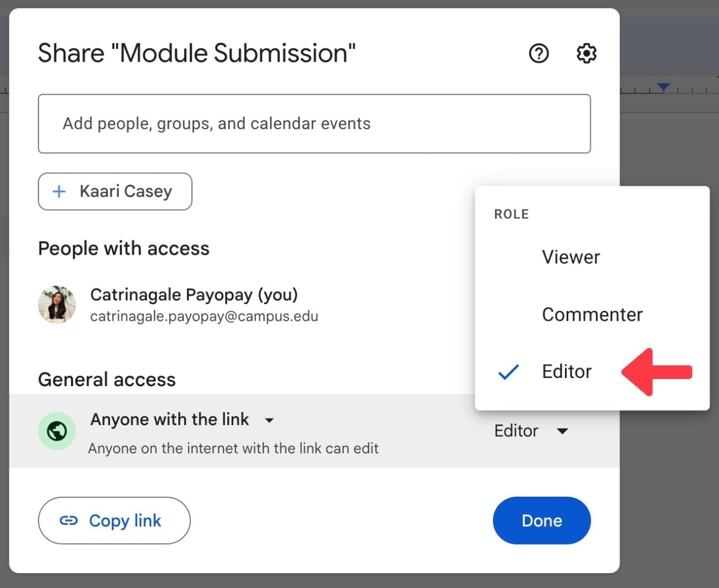
Task: Click the plus icon beside Kaari Casey
Action: pyautogui.click(x=59, y=191)
